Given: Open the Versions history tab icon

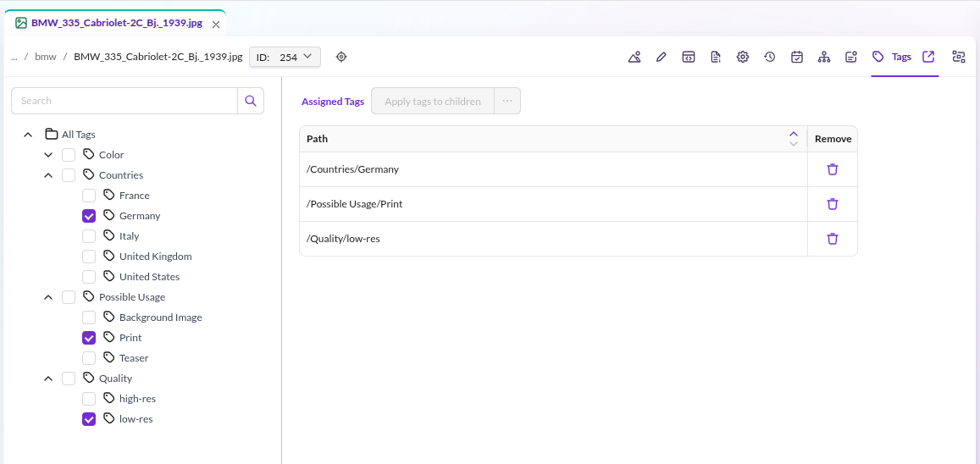Looking at the screenshot, I should click(x=769, y=57).
